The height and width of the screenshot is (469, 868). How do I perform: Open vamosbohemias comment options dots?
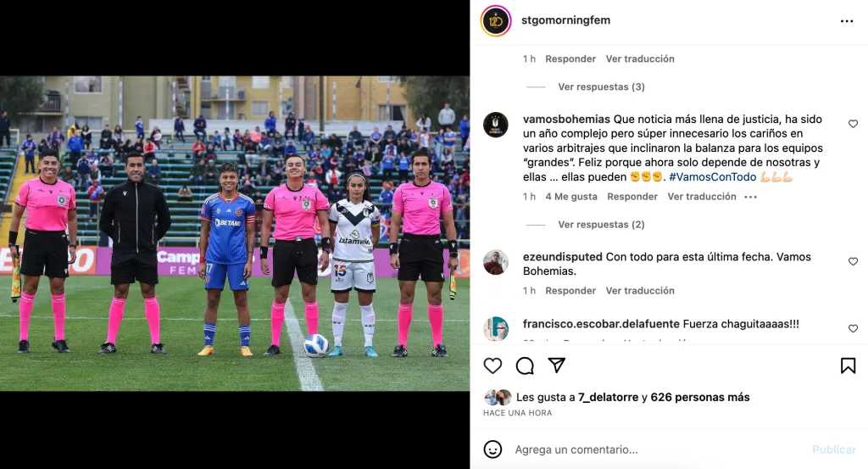tap(751, 197)
